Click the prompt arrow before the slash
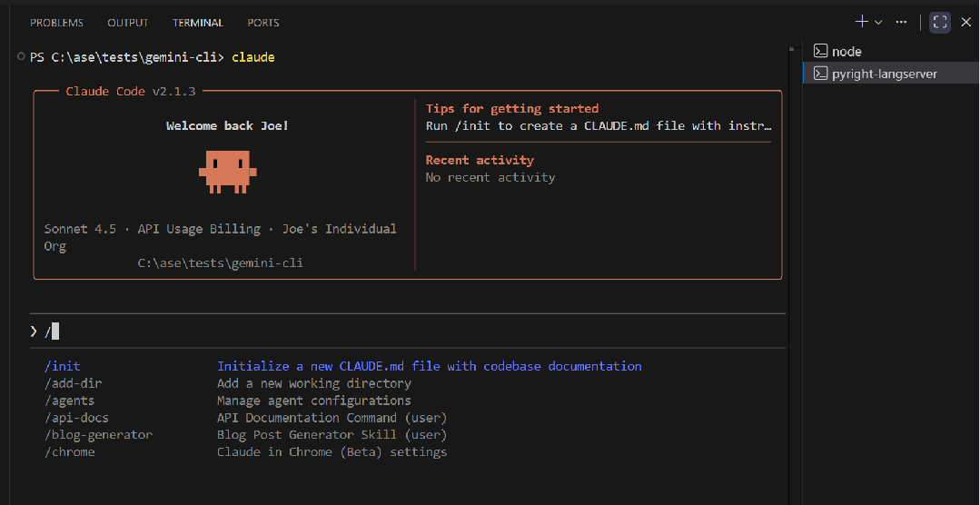 pyautogui.click(x=34, y=332)
